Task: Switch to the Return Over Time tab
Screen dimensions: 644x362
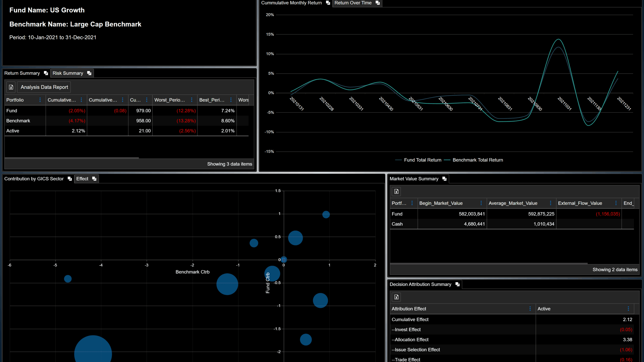Action: tap(353, 3)
